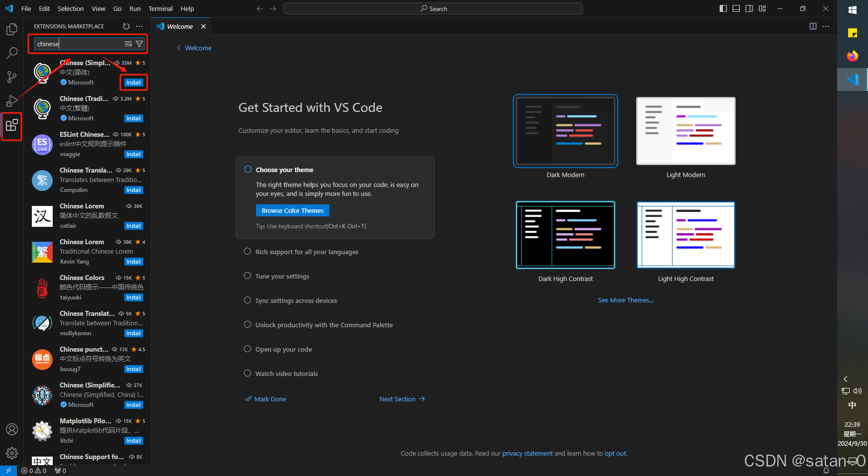Switch to VS Code taskbar icon
This screenshot has width=868, height=476.
coord(853,80)
